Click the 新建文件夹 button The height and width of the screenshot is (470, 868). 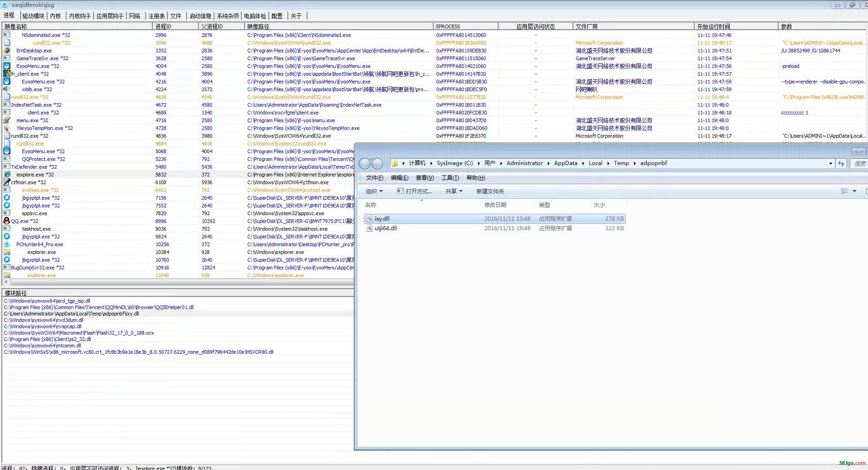pyautogui.click(x=490, y=191)
